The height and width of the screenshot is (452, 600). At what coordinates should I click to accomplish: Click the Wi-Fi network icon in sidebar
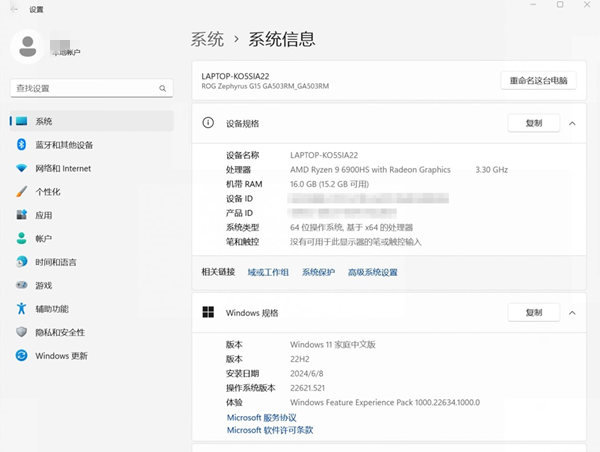click(x=21, y=168)
